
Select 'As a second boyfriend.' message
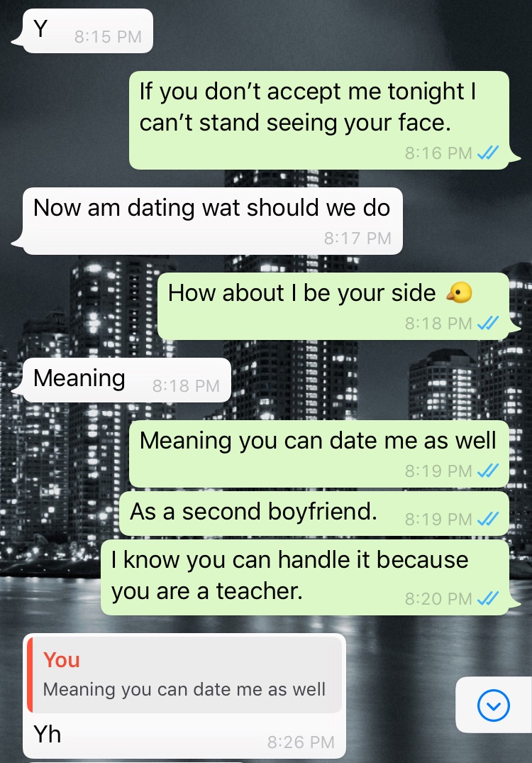(314, 513)
